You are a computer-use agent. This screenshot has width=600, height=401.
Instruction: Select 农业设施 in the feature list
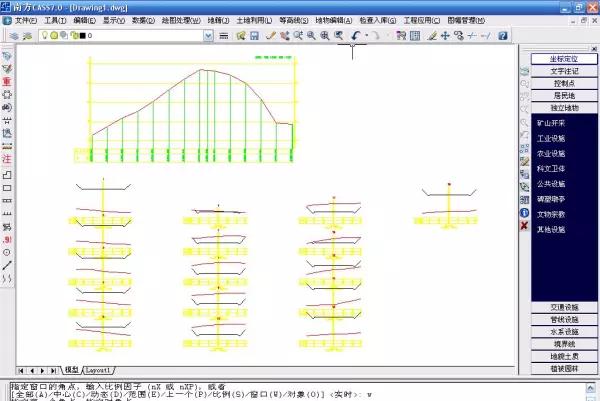pos(551,154)
